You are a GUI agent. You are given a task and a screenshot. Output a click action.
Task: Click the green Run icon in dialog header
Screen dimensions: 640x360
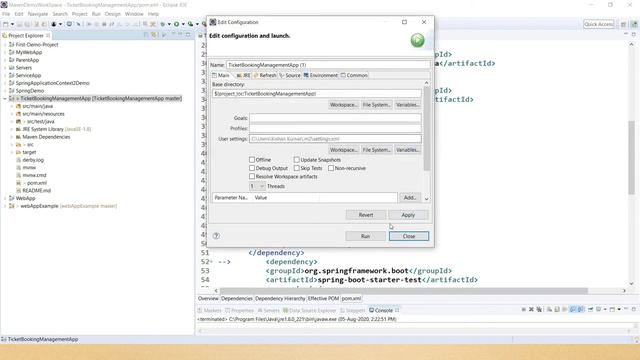point(417,40)
